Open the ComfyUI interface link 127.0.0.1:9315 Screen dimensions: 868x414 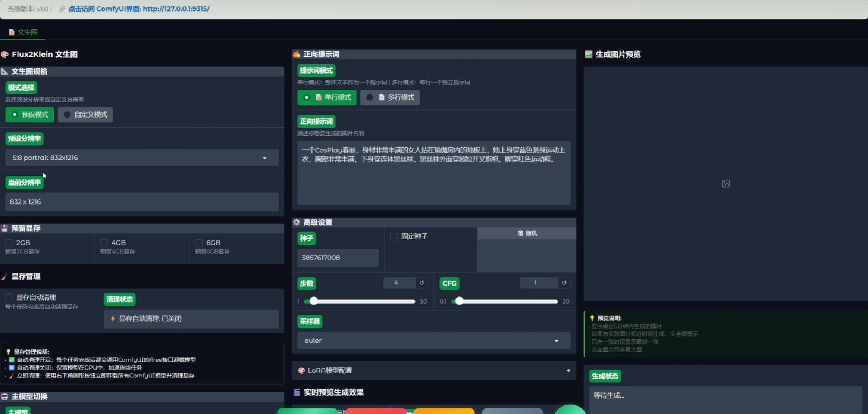pos(139,9)
